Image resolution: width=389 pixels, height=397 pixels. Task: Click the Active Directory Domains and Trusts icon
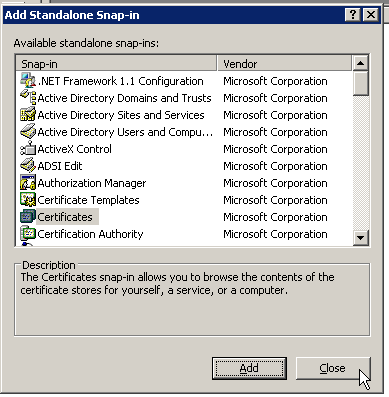pos(28,97)
